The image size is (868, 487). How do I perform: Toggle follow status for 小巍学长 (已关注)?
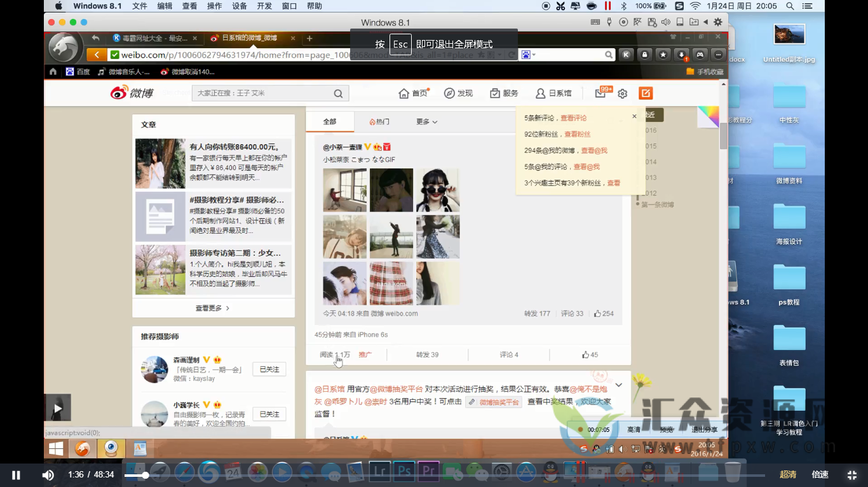(269, 413)
